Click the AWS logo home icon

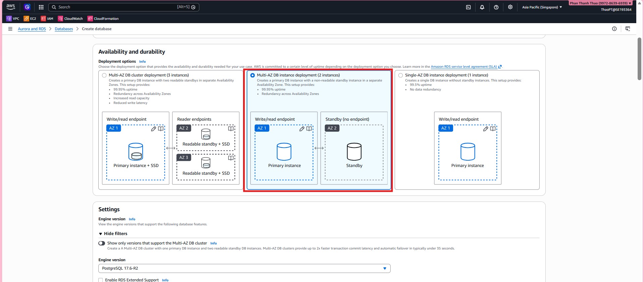tap(11, 7)
